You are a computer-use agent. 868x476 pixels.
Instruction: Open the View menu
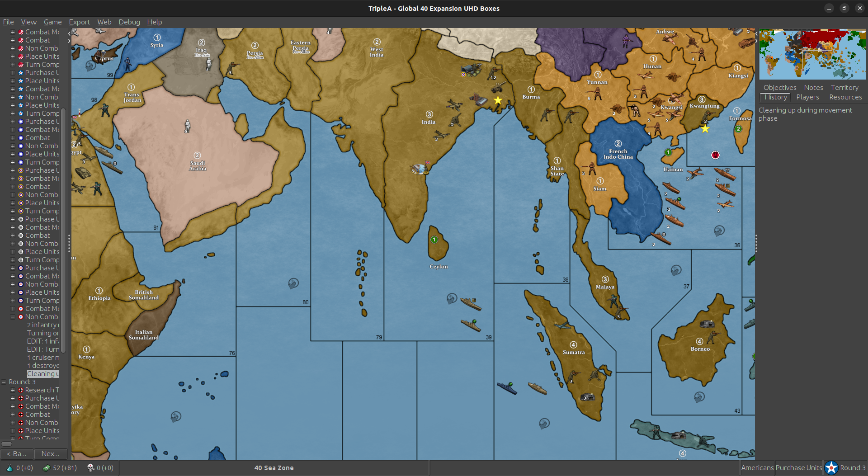click(28, 22)
